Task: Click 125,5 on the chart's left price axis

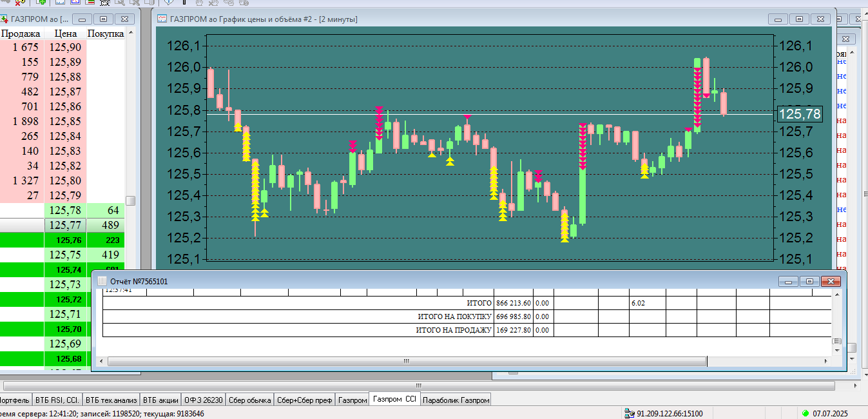Action: pyautogui.click(x=183, y=174)
